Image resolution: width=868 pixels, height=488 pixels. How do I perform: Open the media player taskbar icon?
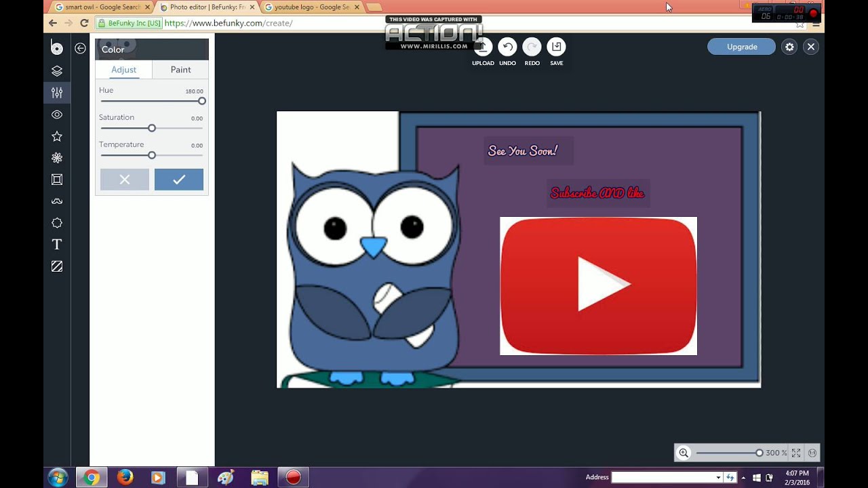[158, 478]
